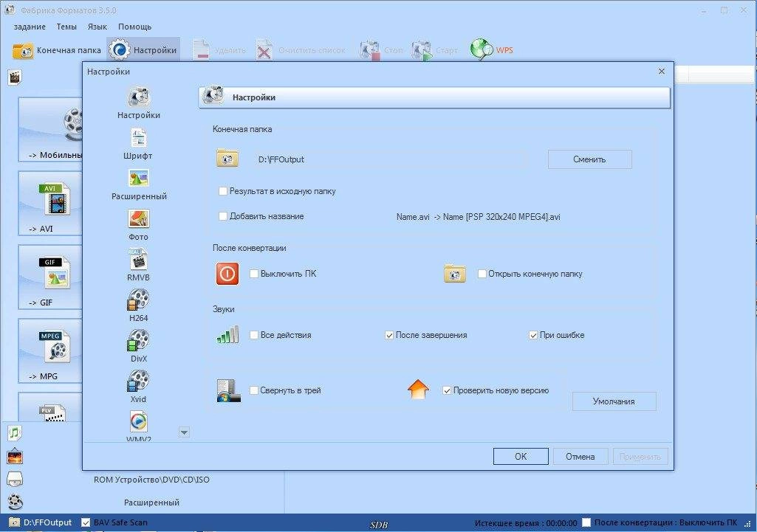Enable Добавить название checkbox

(223, 216)
